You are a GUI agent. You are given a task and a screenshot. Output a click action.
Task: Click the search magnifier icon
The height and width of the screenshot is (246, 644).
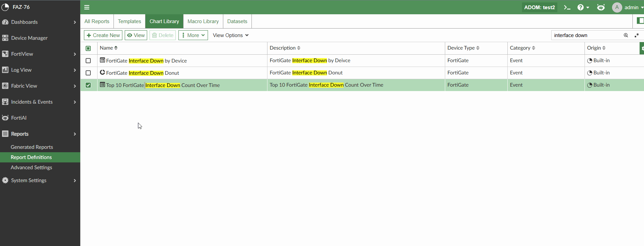pyautogui.click(x=626, y=35)
